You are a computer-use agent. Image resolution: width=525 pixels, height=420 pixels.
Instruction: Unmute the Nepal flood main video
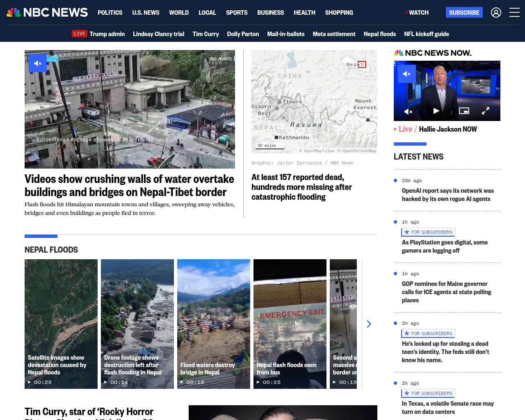point(38,63)
